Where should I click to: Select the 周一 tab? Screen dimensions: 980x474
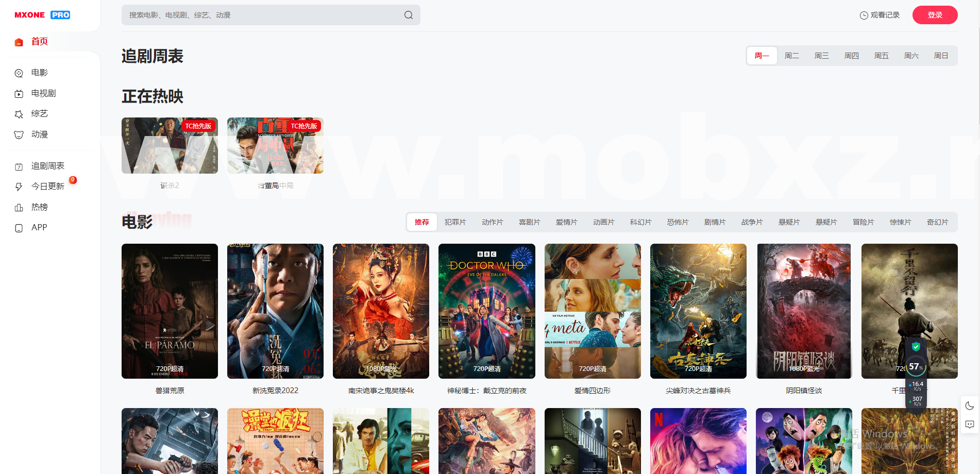coord(762,56)
